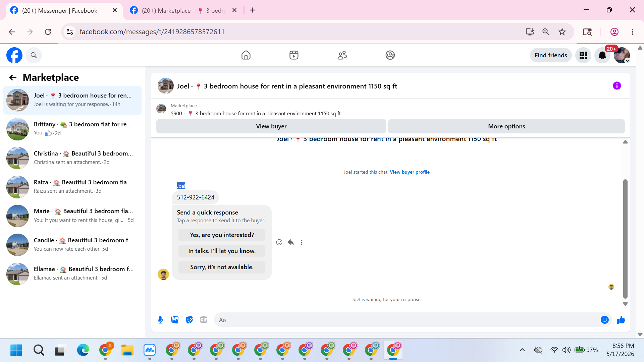Open the browser zoom magnifier icon

pos(546,32)
